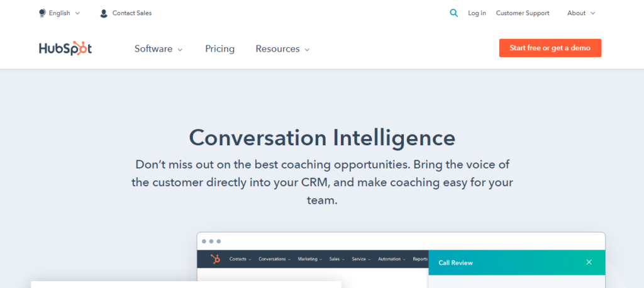Viewport: 644px width, 288px height.
Task: Close the Call Review panel
Action: 589,262
